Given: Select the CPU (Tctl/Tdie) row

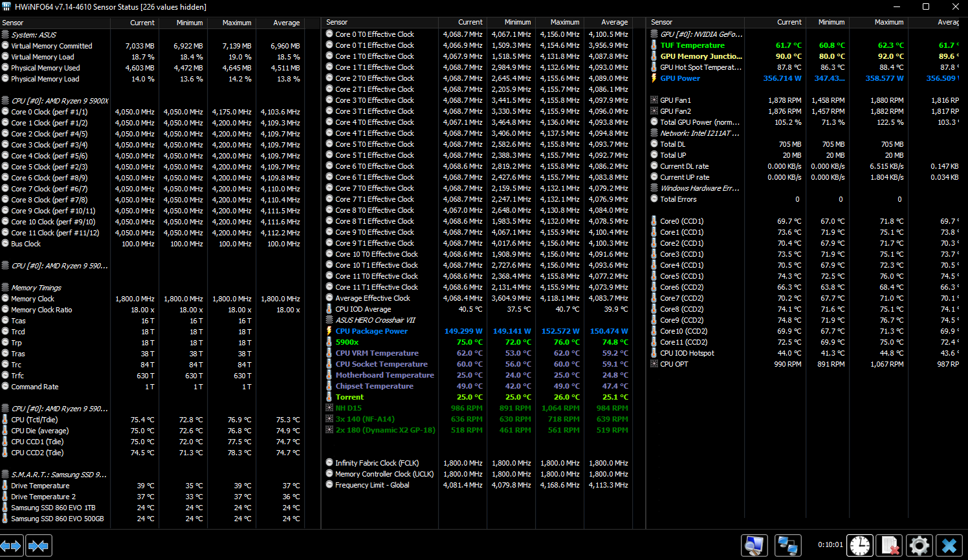Looking at the screenshot, I should click(152, 420).
